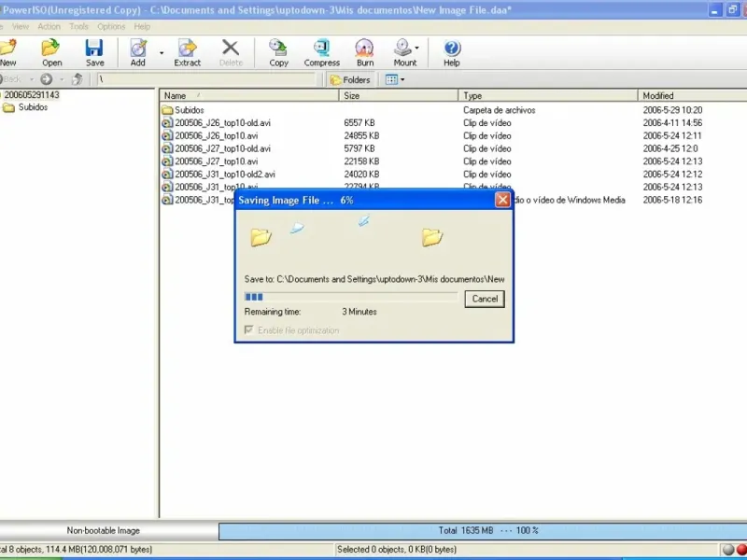
Task: Click the Up one level folder icon
Action: 77,79
